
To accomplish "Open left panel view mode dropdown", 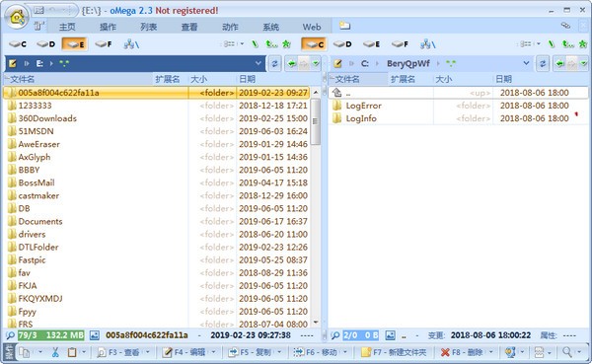I will click(x=243, y=44).
